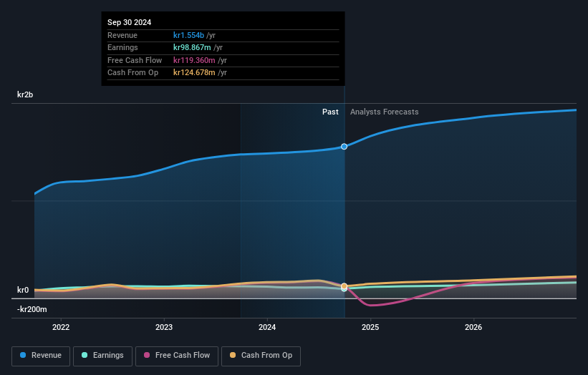Toggle the Earnings legend button
This screenshot has height=375, width=588.
(x=102, y=356)
